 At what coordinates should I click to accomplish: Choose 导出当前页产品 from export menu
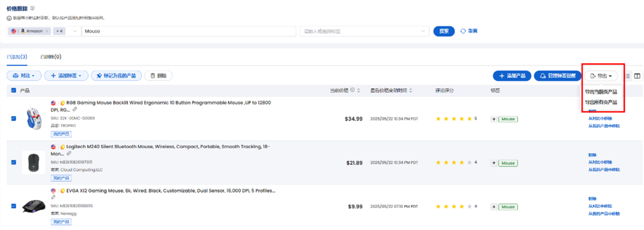coord(601,92)
